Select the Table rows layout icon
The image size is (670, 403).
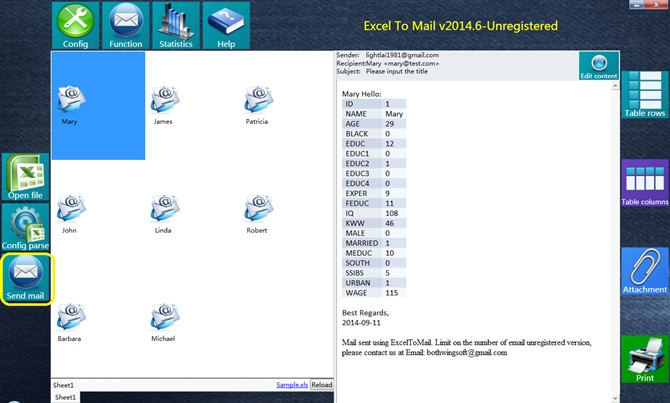(645, 94)
